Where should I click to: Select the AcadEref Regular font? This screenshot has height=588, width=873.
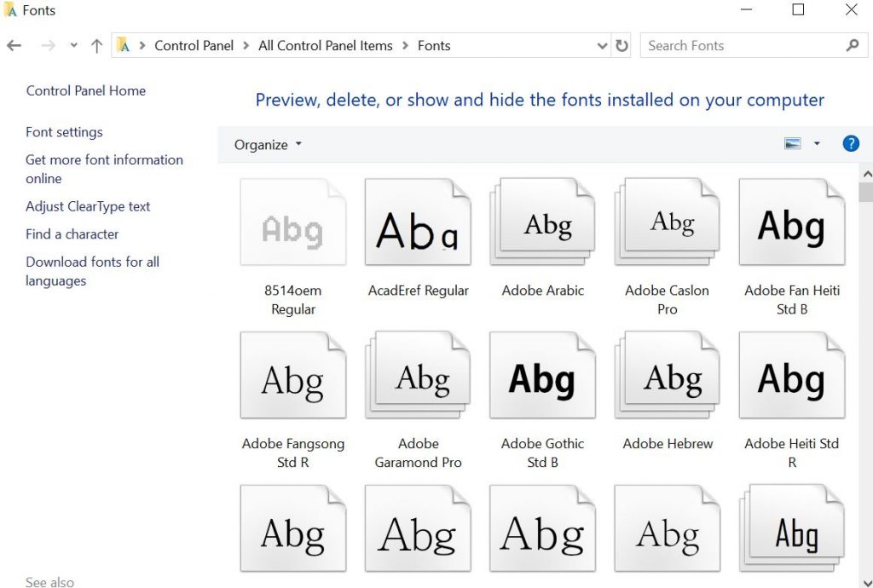coord(418,222)
